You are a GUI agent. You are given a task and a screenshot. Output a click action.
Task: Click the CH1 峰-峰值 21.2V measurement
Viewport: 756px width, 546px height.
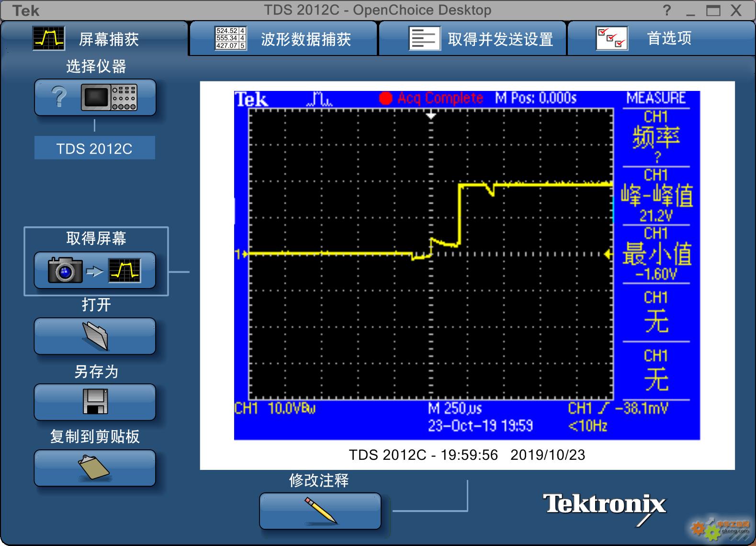(x=656, y=196)
